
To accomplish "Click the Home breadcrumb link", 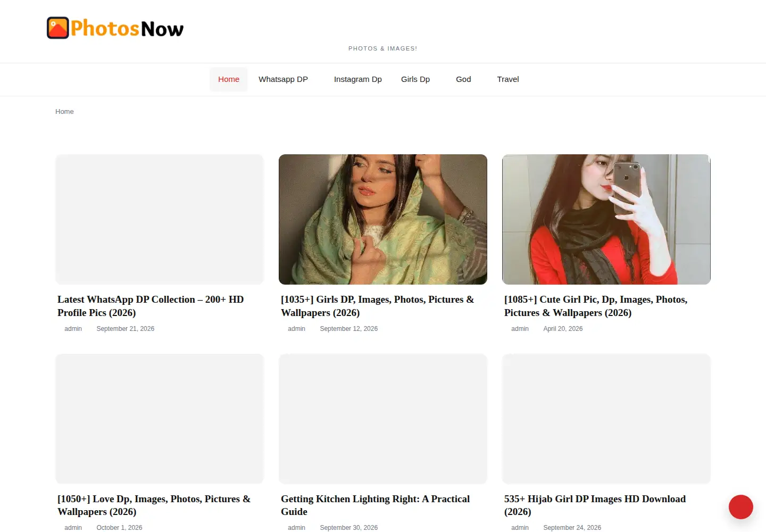I will pyautogui.click(x=64, y=112).
